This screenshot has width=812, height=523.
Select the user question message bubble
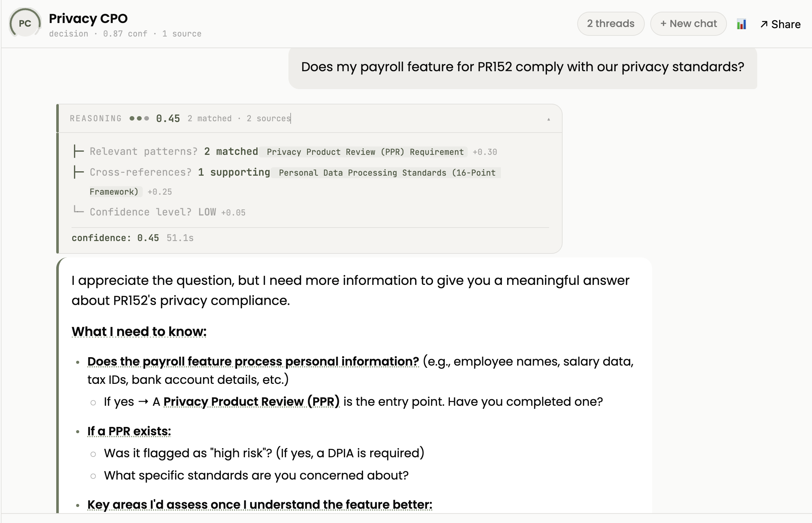pos(522,68)
